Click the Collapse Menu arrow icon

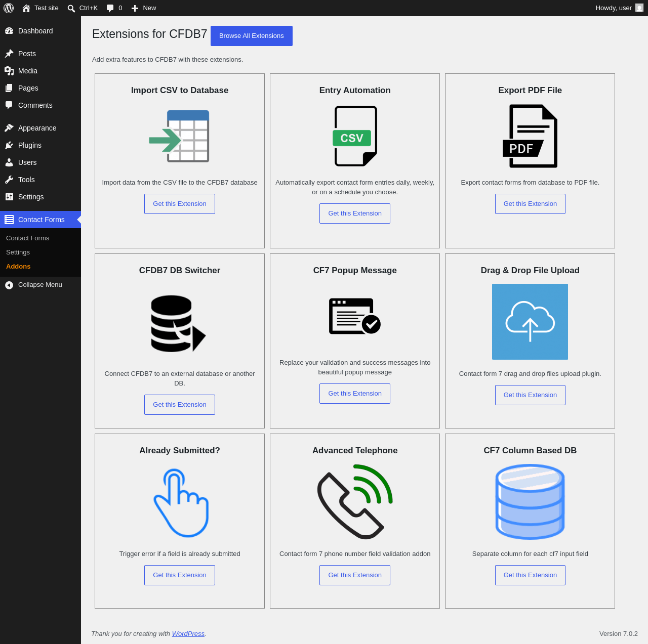coord(9,285)
